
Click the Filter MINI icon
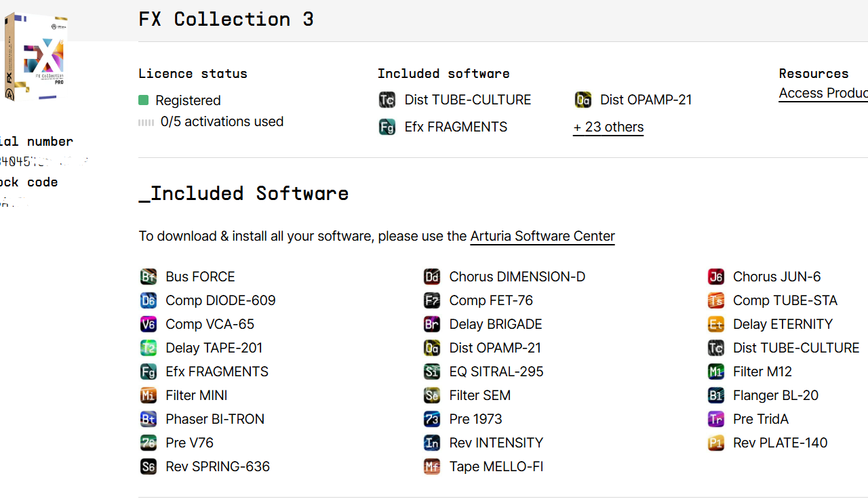pyautogui.click(x=148, y=395)
